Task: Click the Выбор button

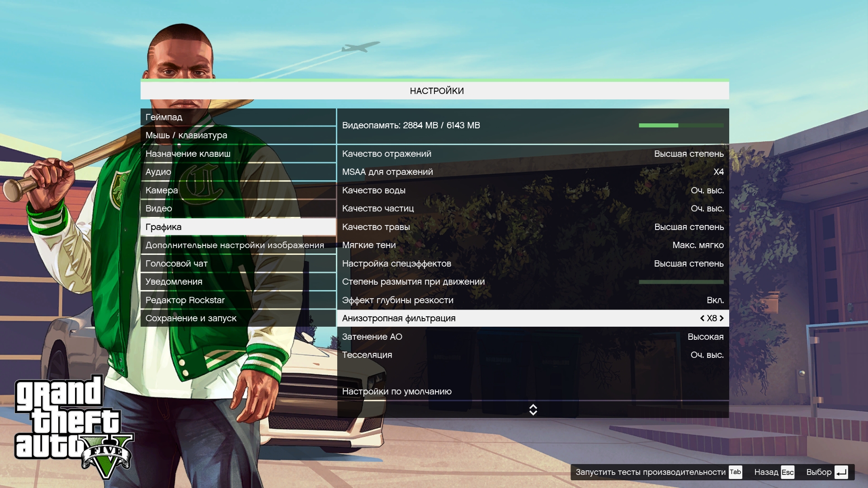Action: click(819, 472)
